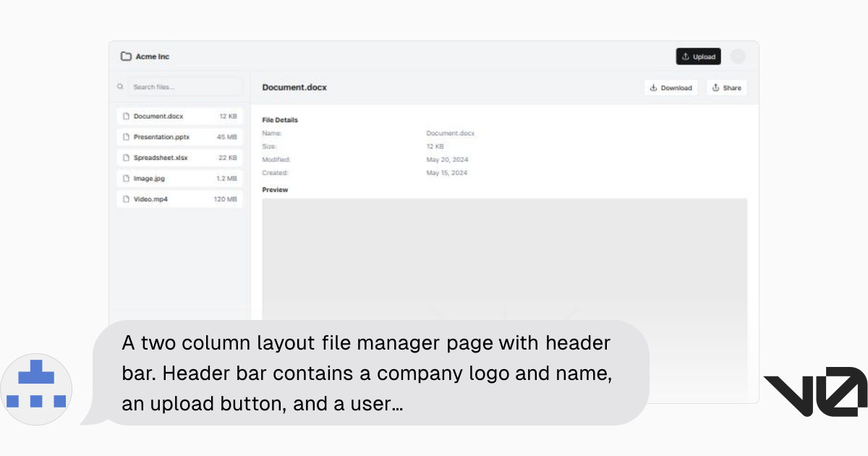The width and height of the screenshot is (868, 456).
Task: Select Document.docx in the file list
Action: pyautogui.click(x=179, y=116)
